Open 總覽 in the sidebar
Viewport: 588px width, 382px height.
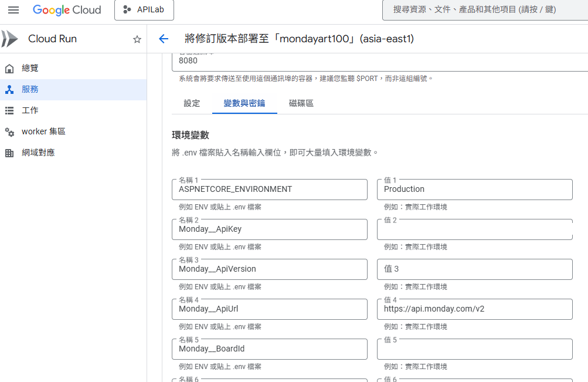(x=73, y=68)
